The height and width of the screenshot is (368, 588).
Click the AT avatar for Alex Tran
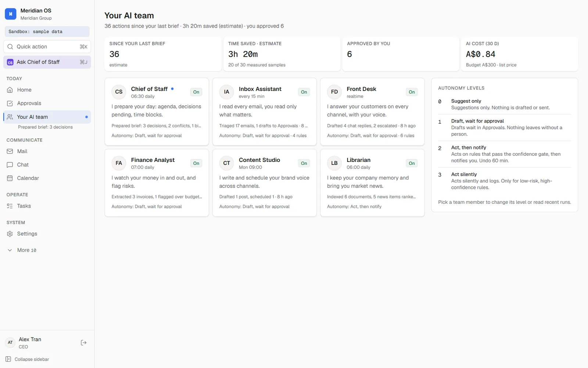point(10,343)
